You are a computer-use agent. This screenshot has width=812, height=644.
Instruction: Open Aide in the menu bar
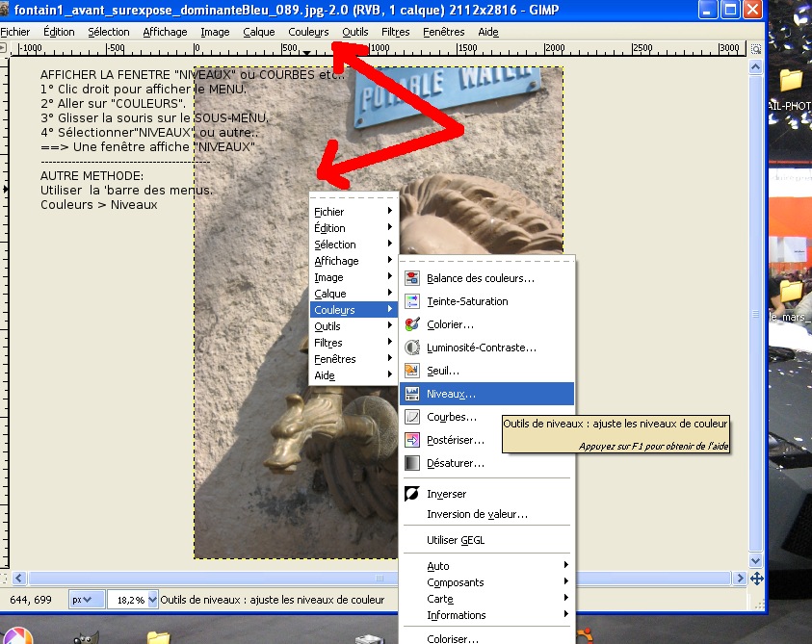point(488,32)
